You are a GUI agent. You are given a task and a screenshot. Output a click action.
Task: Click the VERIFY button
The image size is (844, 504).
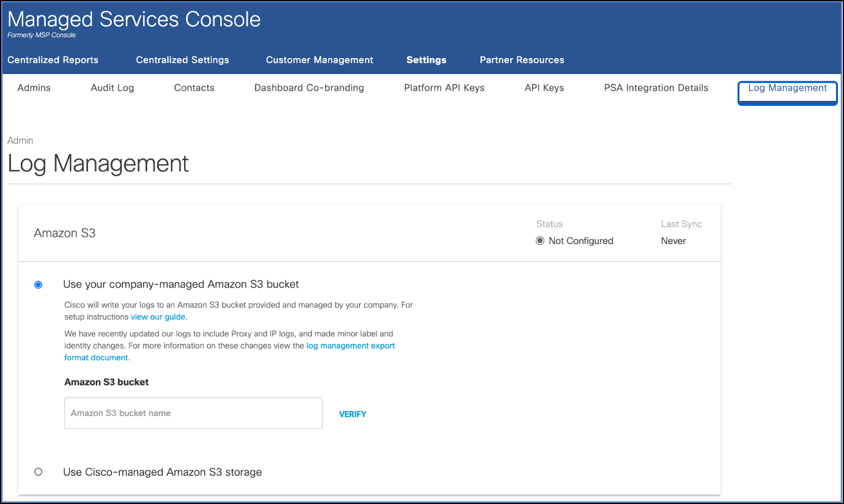point(352,414)
